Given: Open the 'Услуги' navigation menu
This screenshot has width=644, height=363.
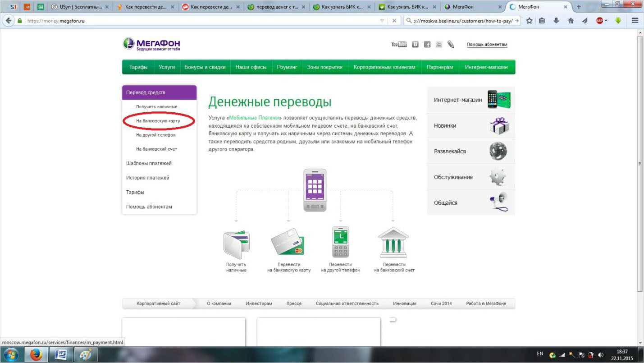Looking at the screenshot, I should (167, 67).
